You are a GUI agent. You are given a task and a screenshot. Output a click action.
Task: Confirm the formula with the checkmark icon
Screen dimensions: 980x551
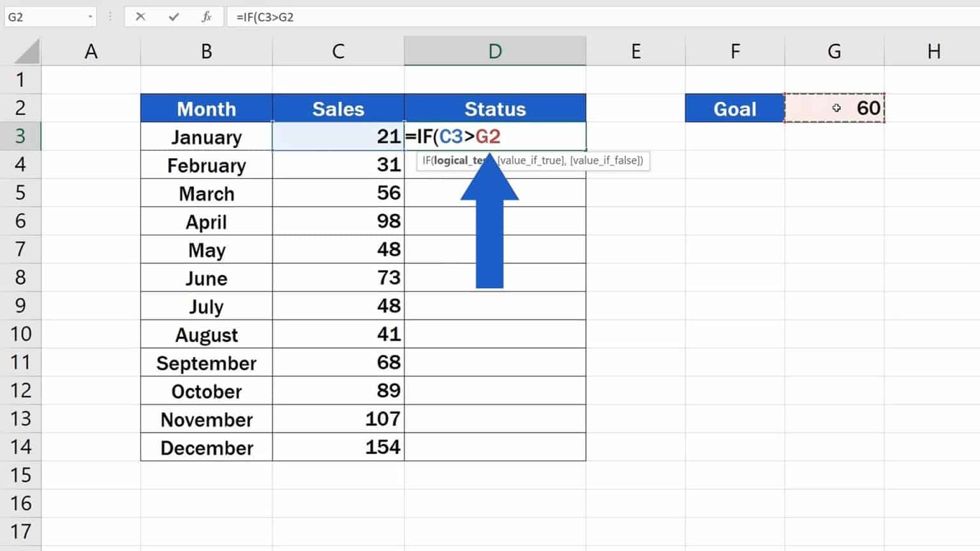point(174,17)
